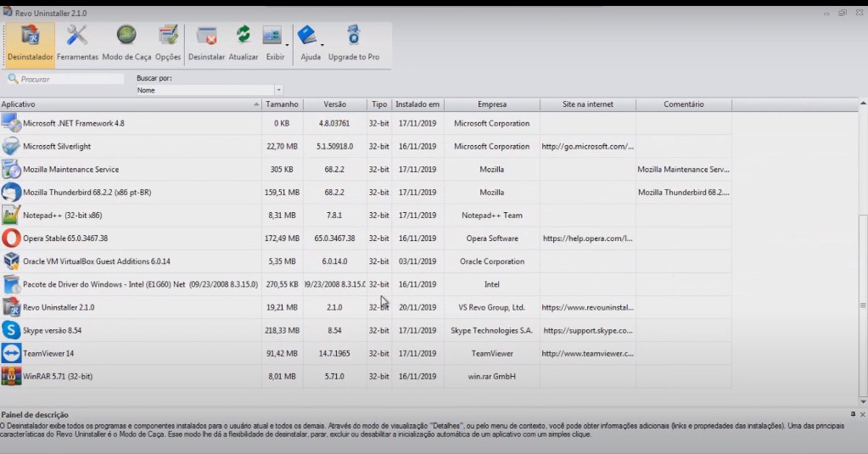
Task: Click the Upgrade to Pro icon
Action: 354,35
